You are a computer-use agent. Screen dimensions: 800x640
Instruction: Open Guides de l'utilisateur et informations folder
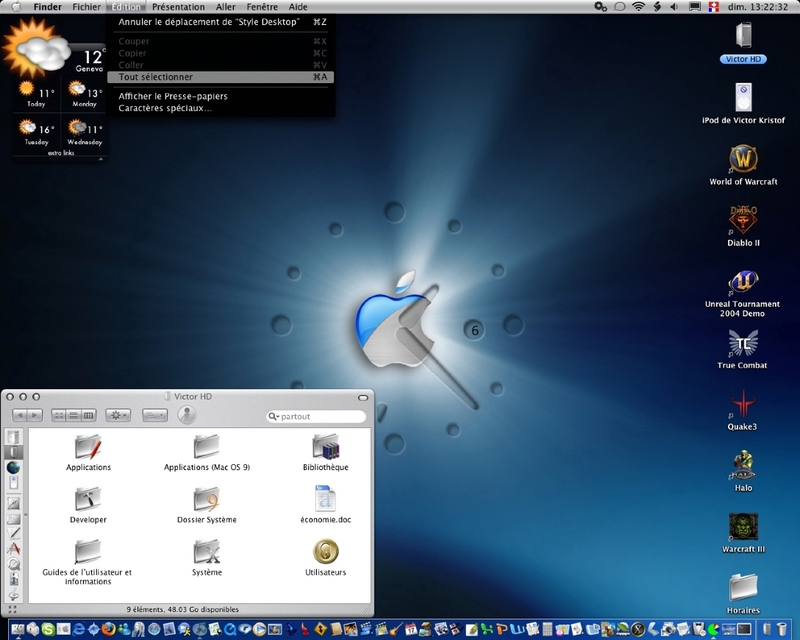pos(87,562)
